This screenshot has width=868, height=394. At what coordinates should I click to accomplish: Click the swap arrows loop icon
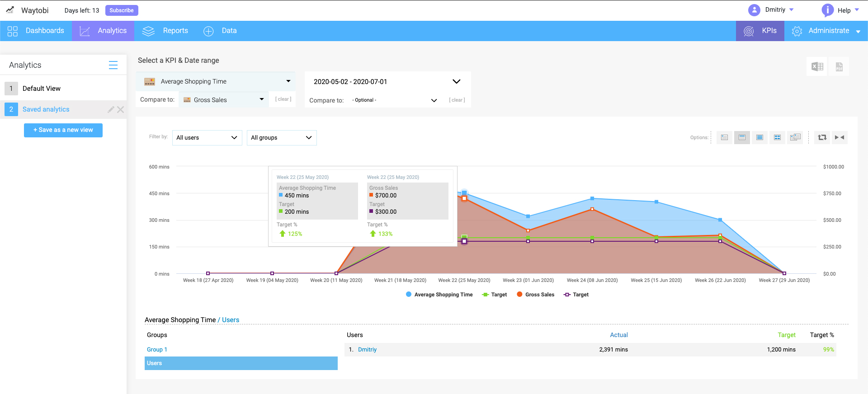822,137
